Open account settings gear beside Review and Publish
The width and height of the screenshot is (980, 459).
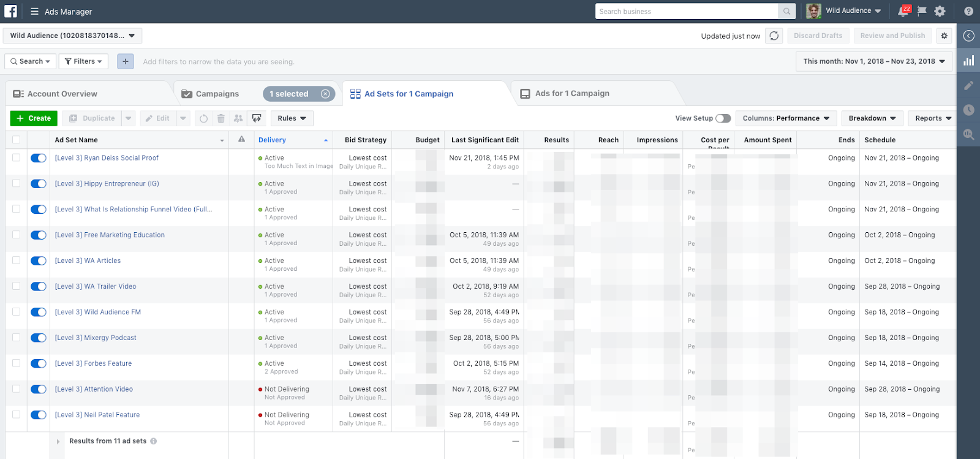pos(944,36)
